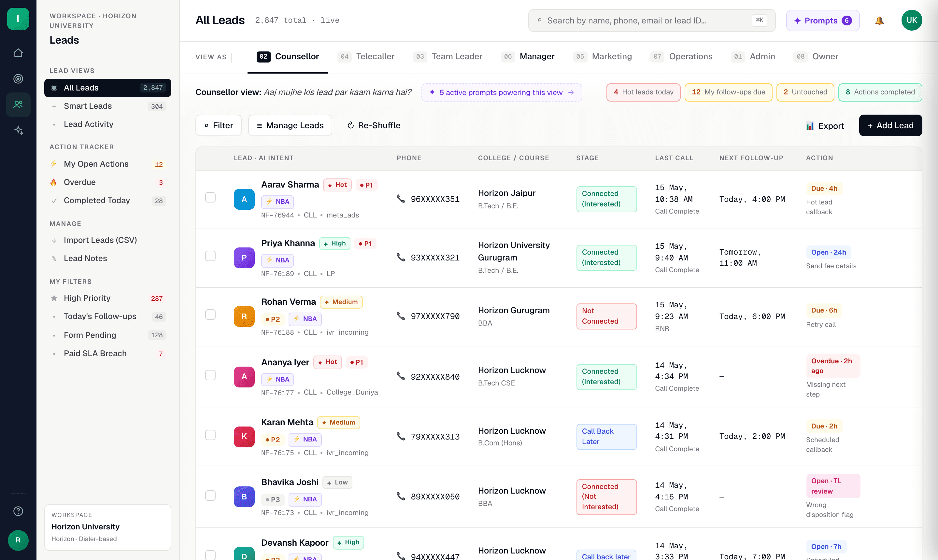This screenshot has height=560, width=938.
Task: Open the Horizon University workspace card
Action: coord(107,527)
